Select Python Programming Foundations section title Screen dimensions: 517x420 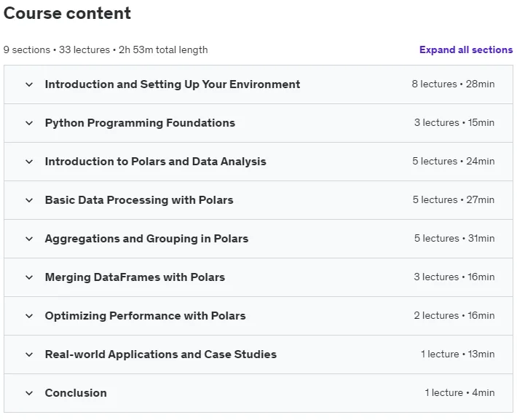pyautogui.click(x=140, y=123)
